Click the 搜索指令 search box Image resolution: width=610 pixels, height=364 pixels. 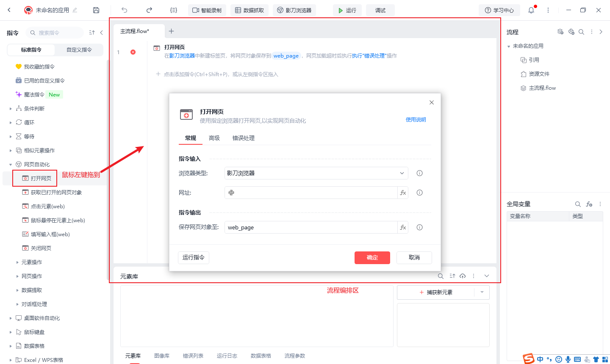[x=55, y=33]
